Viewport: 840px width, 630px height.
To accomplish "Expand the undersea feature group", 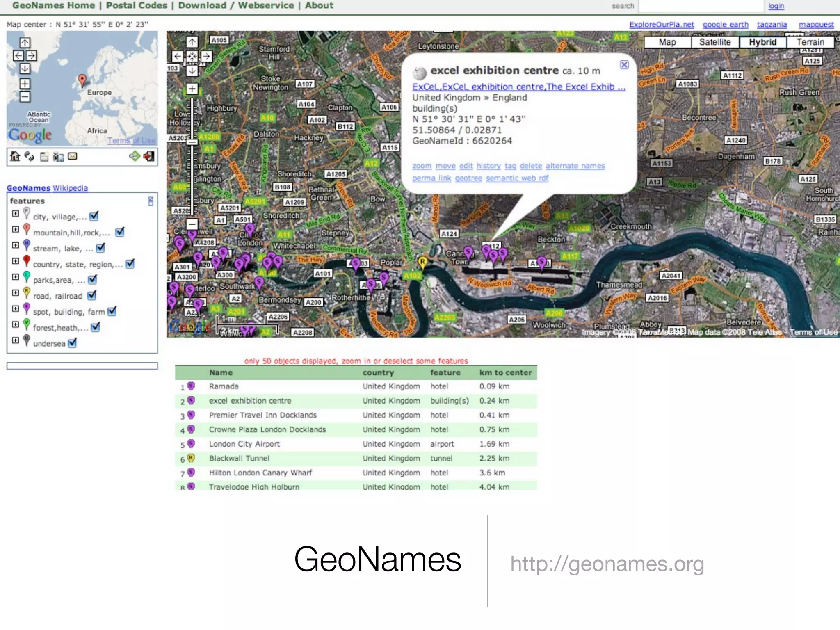I will [x=16, y=340].
